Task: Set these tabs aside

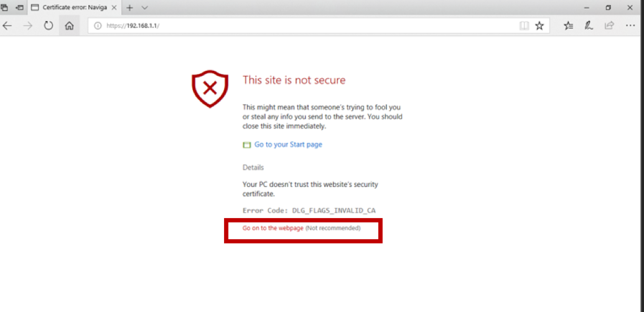Action: [19, 7]
